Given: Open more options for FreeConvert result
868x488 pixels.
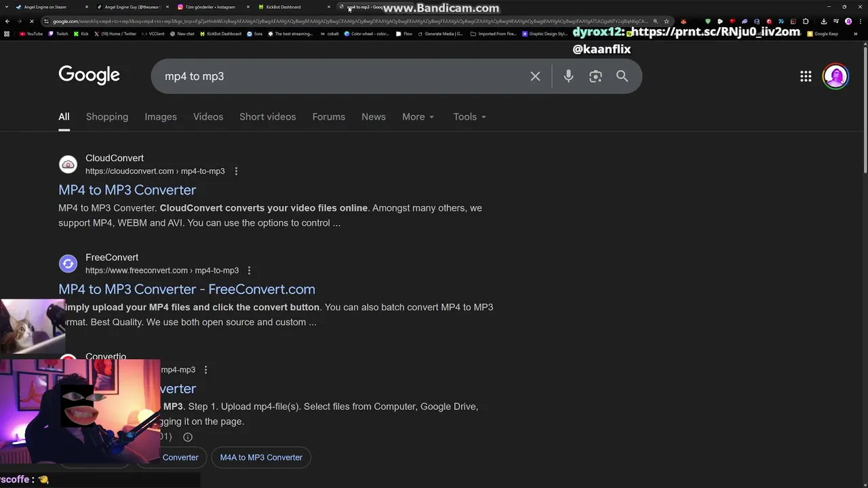Looking at the screenshot, I should click(249, 270).
